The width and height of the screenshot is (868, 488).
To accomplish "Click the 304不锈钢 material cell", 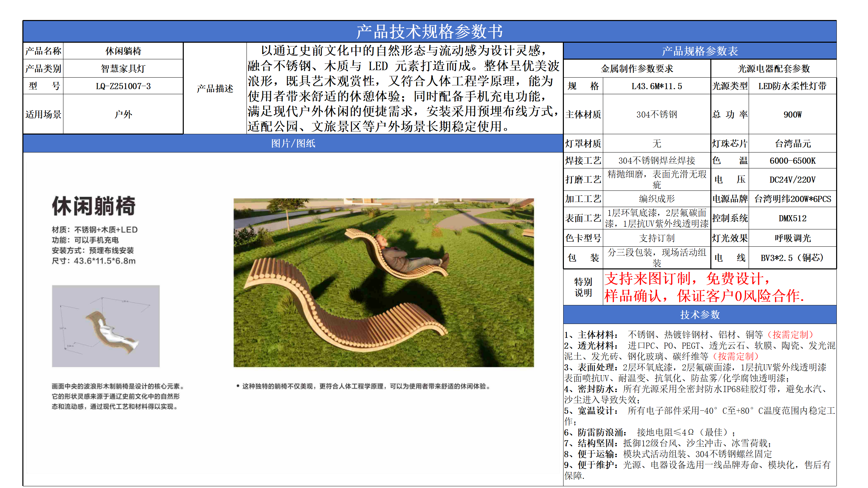I will click(657, 115).
